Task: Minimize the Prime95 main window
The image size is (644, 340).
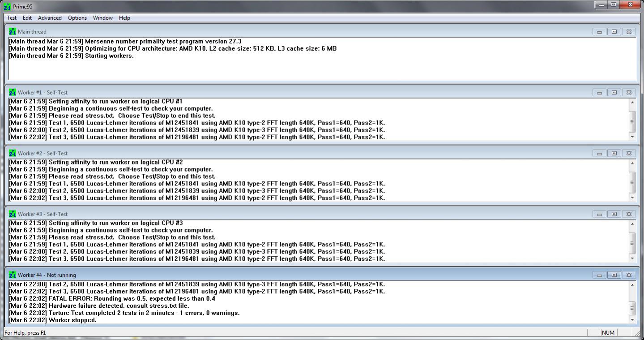Action: 601,4
